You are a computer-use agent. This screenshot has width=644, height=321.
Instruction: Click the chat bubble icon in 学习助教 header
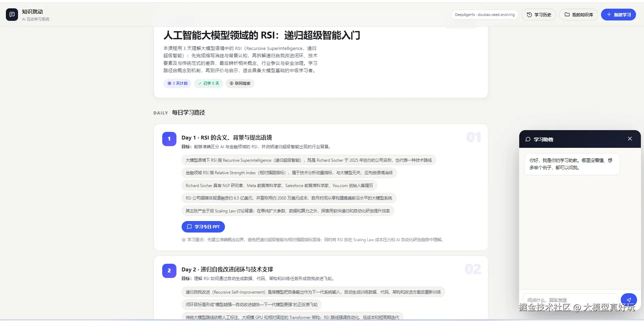(528, 139)
